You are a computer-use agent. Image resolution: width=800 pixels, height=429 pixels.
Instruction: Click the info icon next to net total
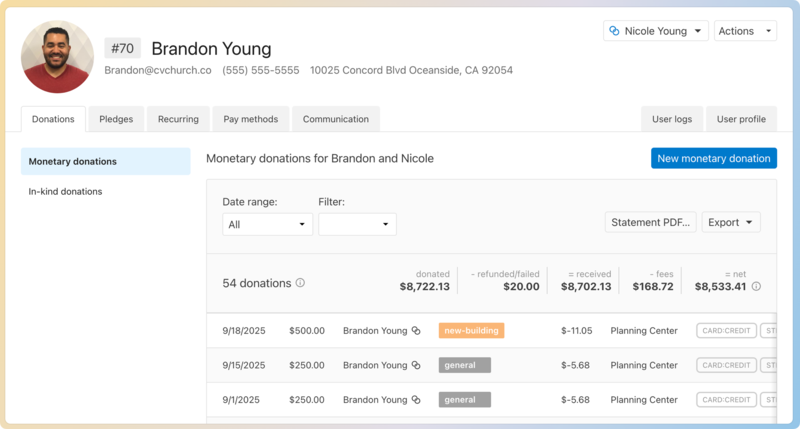pyautogui.click(x=756, y=287)
